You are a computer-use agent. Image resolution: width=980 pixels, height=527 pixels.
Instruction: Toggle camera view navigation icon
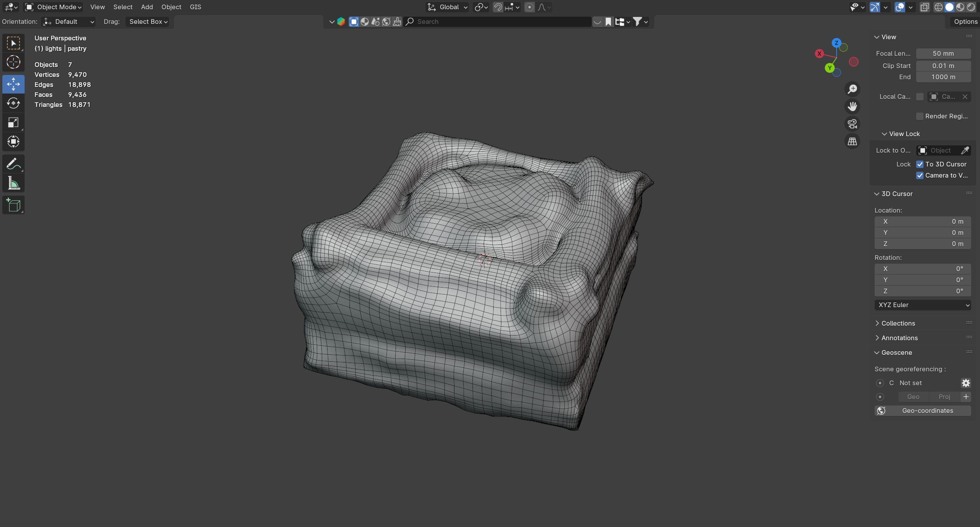(852, 124)
